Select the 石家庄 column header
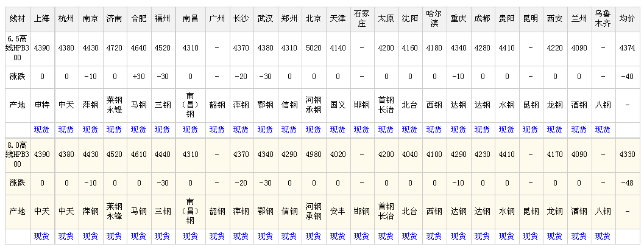 tap(361, 18)
